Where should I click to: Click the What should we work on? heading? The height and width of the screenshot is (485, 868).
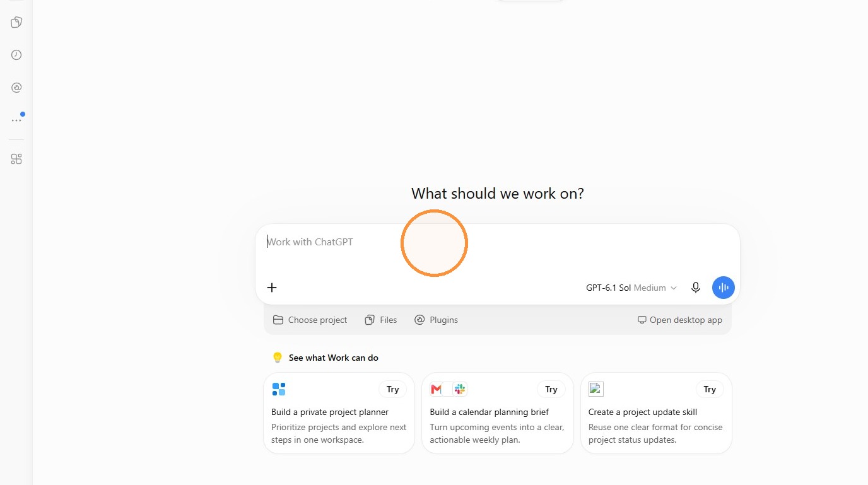click(x=498, y=194)
